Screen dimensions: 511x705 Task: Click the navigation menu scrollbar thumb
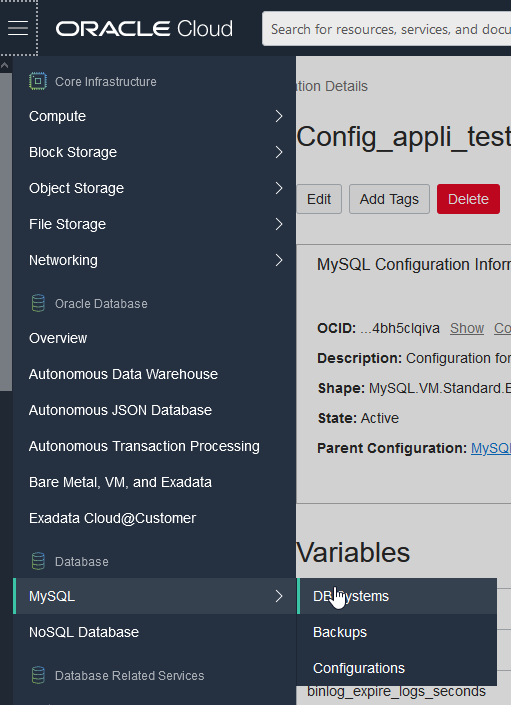[x=6, y=232]
